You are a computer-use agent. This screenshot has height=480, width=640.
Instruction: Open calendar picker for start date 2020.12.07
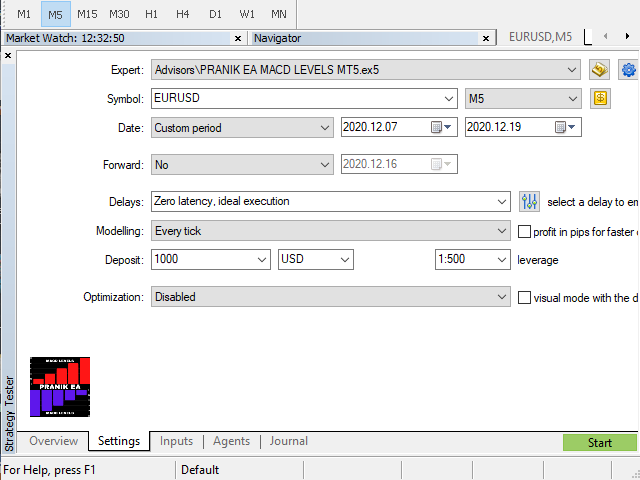[x=436, y=128]
